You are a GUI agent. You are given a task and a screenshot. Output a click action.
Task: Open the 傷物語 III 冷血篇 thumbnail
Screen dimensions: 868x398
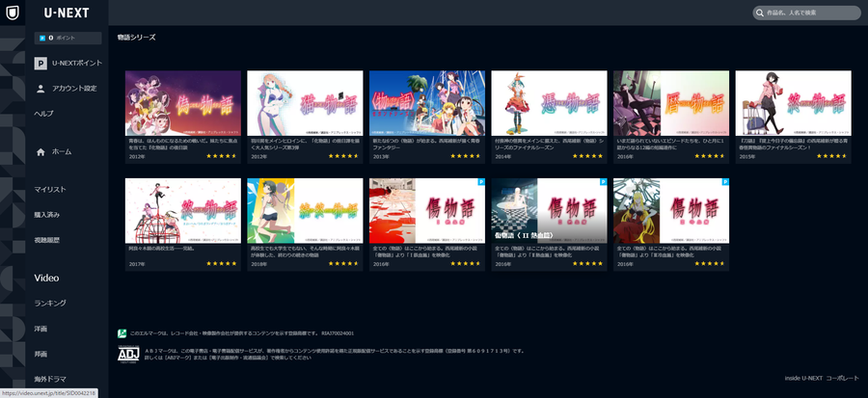tap(671, 211)
